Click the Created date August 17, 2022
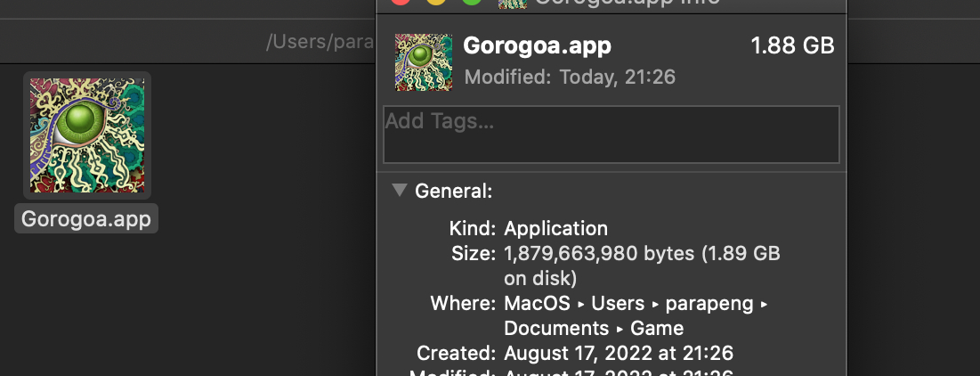Screen dimensions: 980x376 point(619,353)
